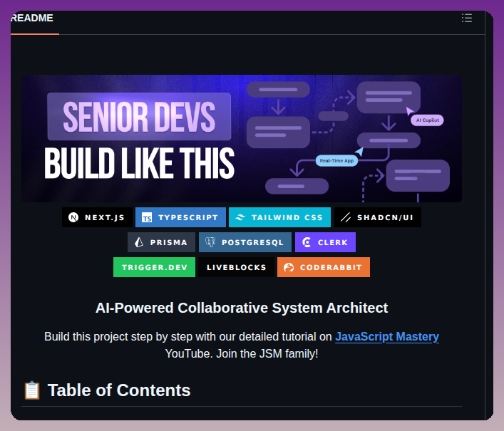
Task: Click the AI-Powered Collaborative System Architect heading
Action: [x=242, y=308]
